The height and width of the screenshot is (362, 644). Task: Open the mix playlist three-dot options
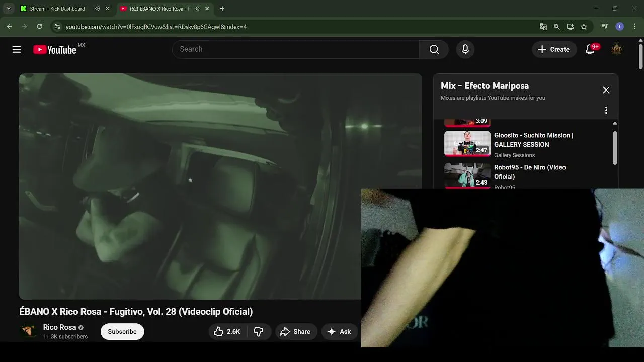606,110
